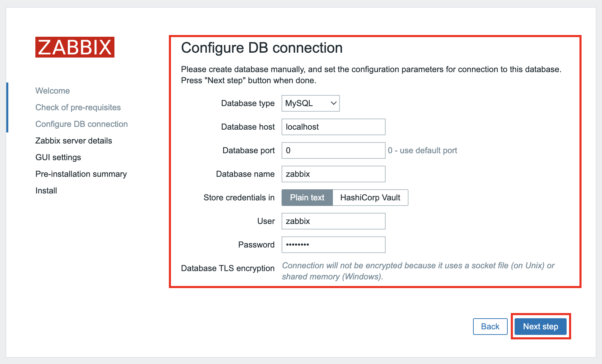
Task: Click the Back button
Action: pos(490,327)
